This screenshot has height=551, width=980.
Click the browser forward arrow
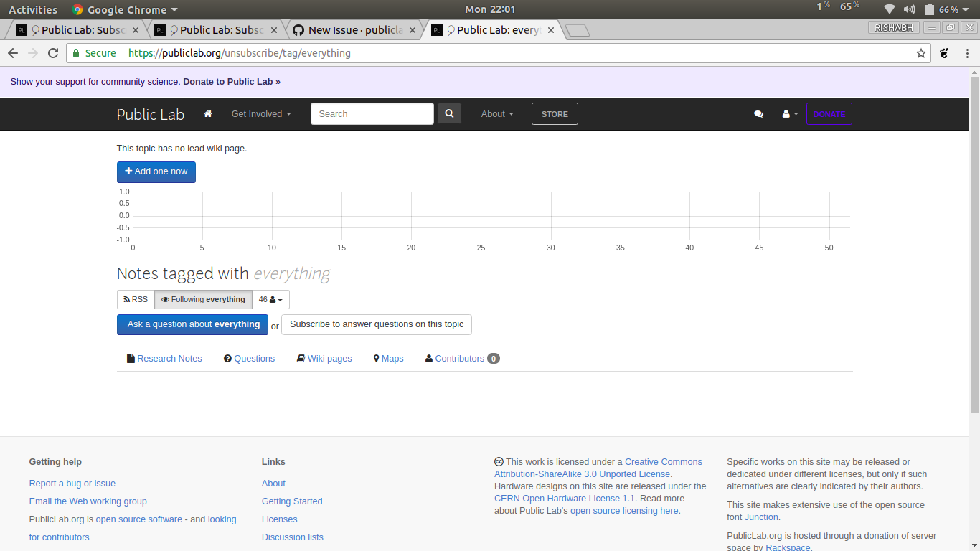click(x=33, y=53)
